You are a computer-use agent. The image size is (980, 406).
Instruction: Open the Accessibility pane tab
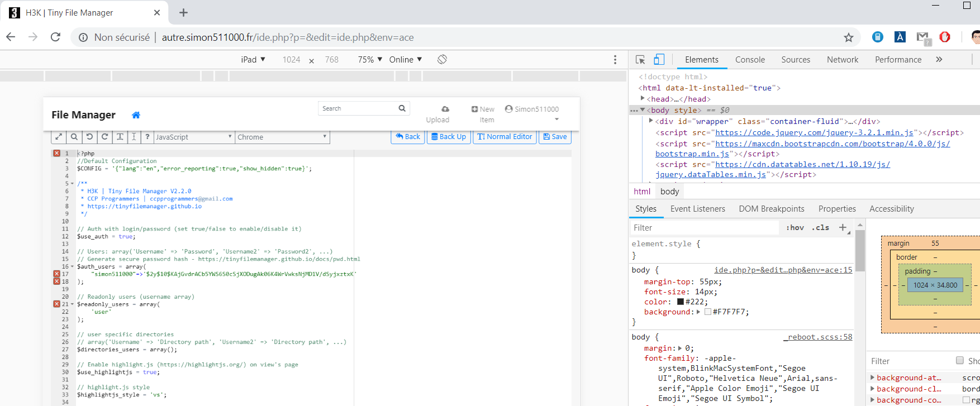coord(892,209)
